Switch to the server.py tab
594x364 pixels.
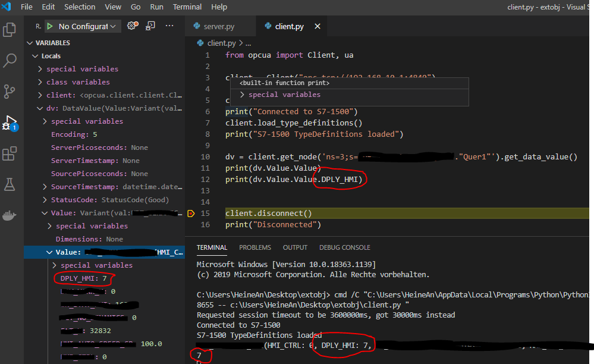(x=220, y=26)
